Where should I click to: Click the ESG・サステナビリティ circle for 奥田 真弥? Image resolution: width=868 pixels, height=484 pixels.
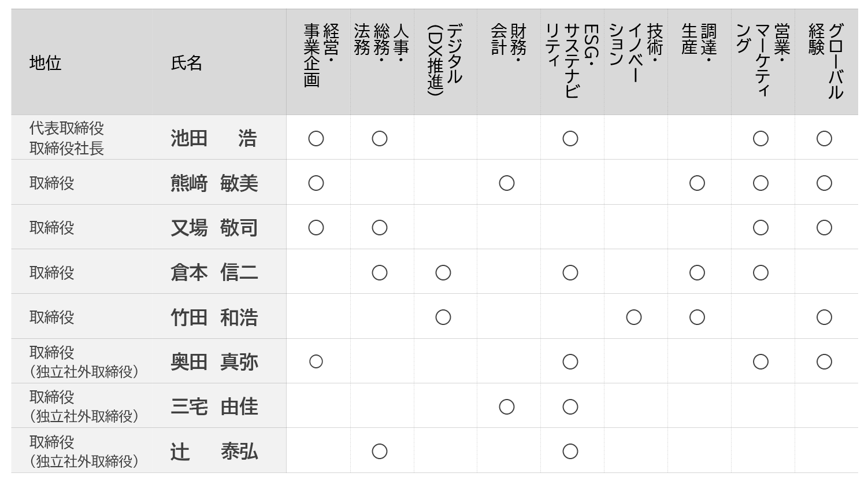(570, 361)
